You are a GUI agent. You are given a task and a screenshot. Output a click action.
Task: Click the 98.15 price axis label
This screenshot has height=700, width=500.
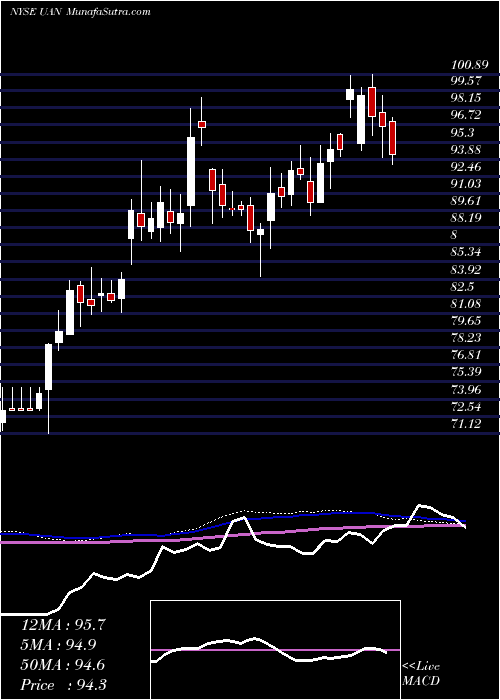coord(466,98)
